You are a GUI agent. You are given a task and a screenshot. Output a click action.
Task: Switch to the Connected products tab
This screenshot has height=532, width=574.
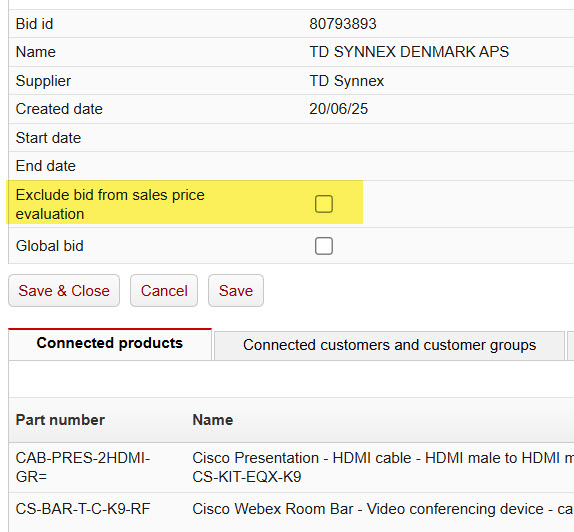[x=110, y=343]
